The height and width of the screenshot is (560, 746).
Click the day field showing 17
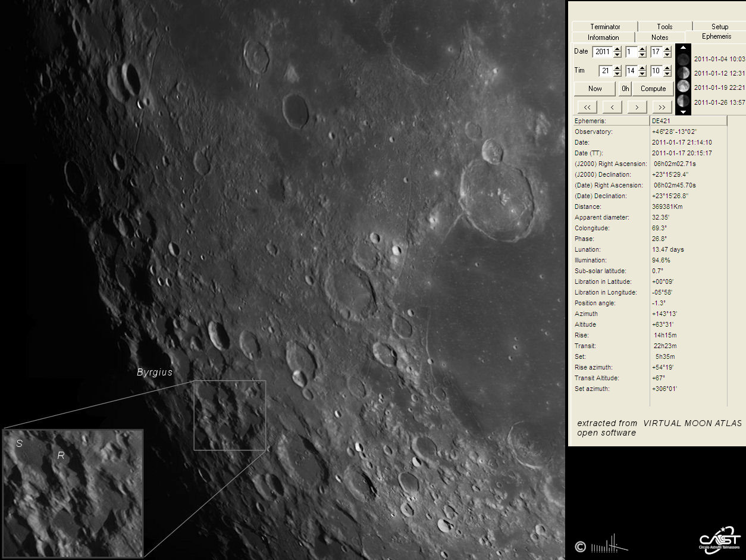click(x=656, y=52)
